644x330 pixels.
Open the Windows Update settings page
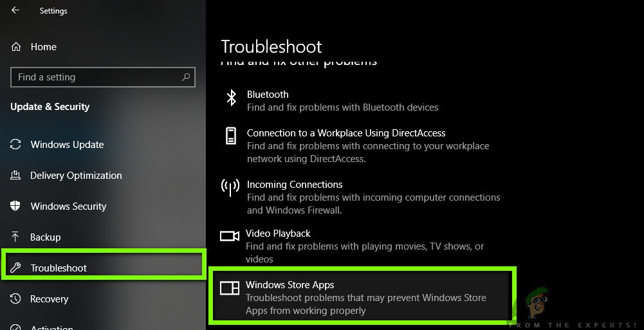67,145
